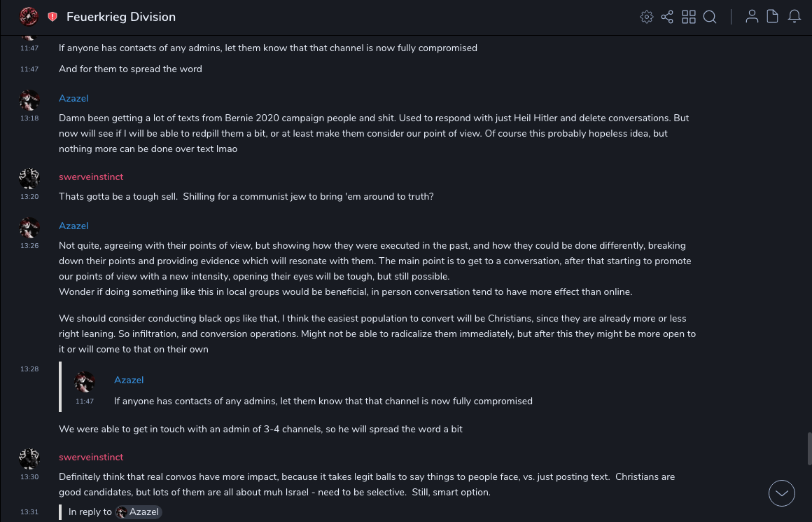Click the small avatar inside the quoted reply
This screenshot has height=522, width=812.
(85, 382)
